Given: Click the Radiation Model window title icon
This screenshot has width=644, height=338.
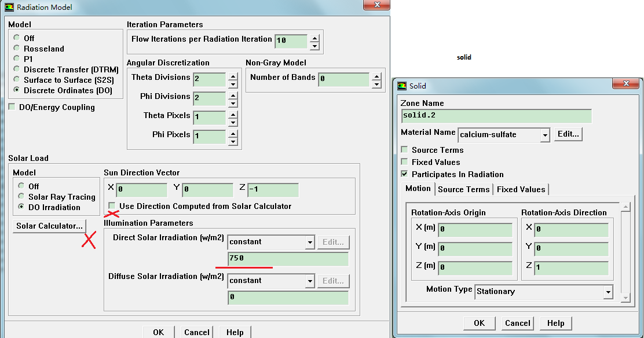Looking at the screenshot, I should (x=9, y=7).
